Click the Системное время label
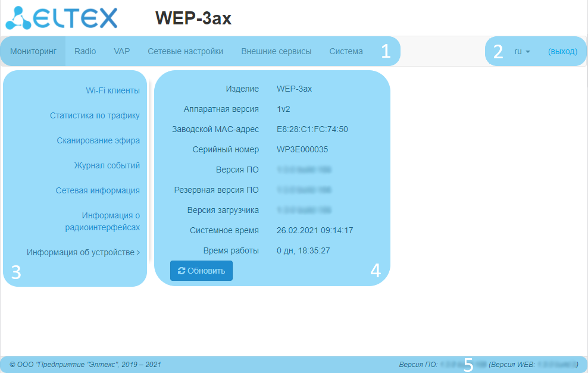Image resolution: width=588 pixels, height=373 pixels. coord(224,231)
